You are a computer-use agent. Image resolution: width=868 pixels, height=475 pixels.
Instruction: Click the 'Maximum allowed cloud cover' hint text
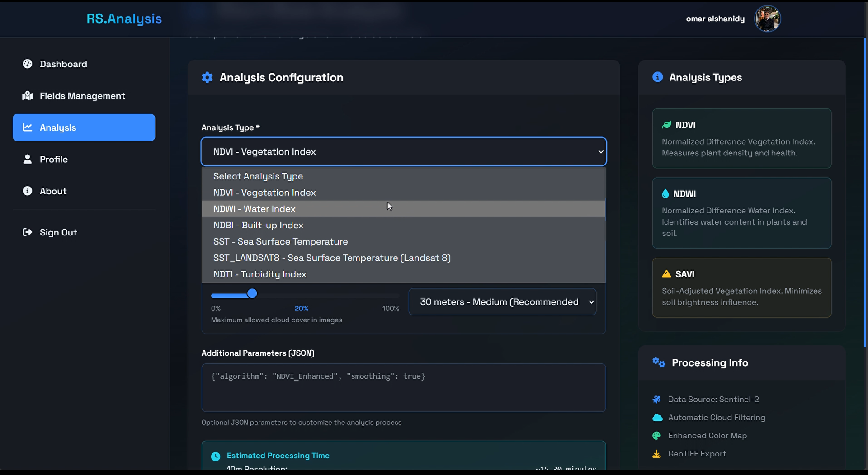coord(277,320)
